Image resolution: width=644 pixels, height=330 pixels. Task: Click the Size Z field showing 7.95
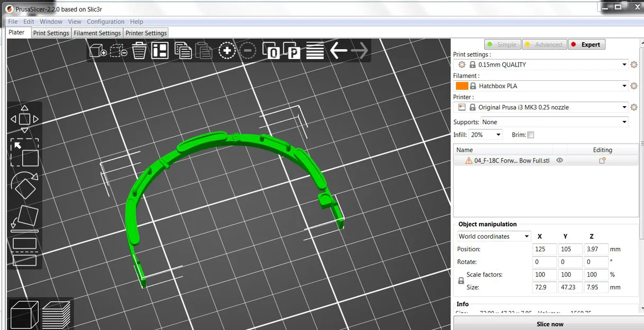click(x=596, y=287)
